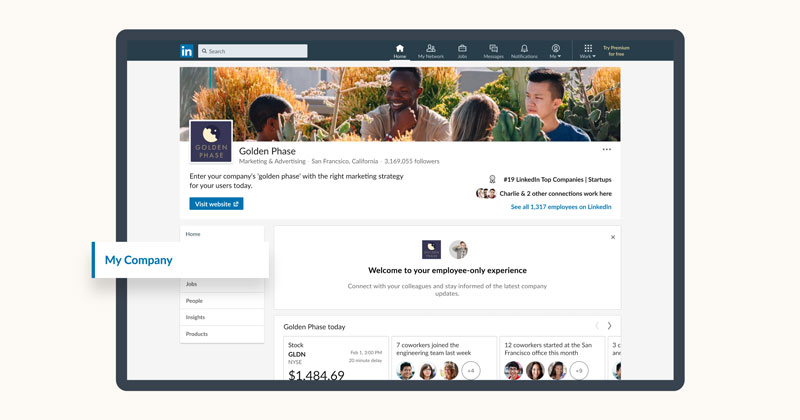
Task: Click 12 coworkers started San Francisco text
Action: tap(548, 349)
